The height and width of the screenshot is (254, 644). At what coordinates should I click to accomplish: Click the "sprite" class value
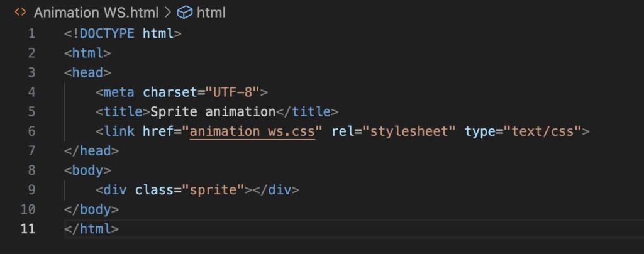coord(213,190)
